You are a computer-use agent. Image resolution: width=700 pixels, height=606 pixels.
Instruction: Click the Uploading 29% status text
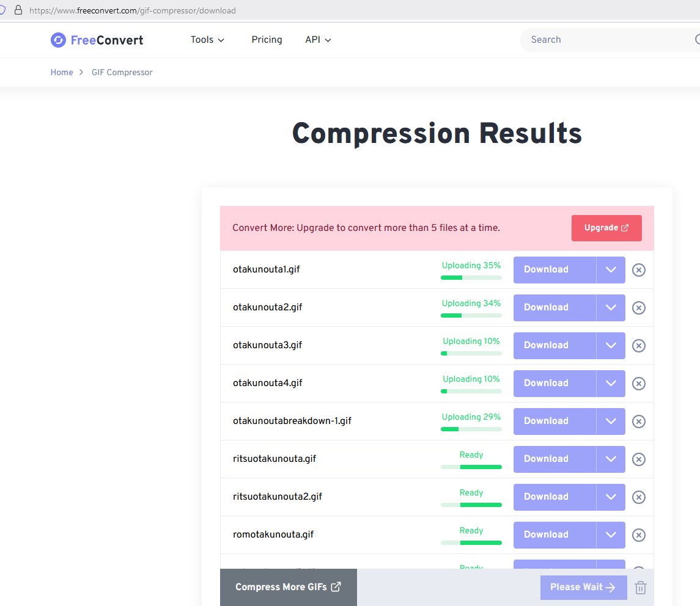point(471,417)
